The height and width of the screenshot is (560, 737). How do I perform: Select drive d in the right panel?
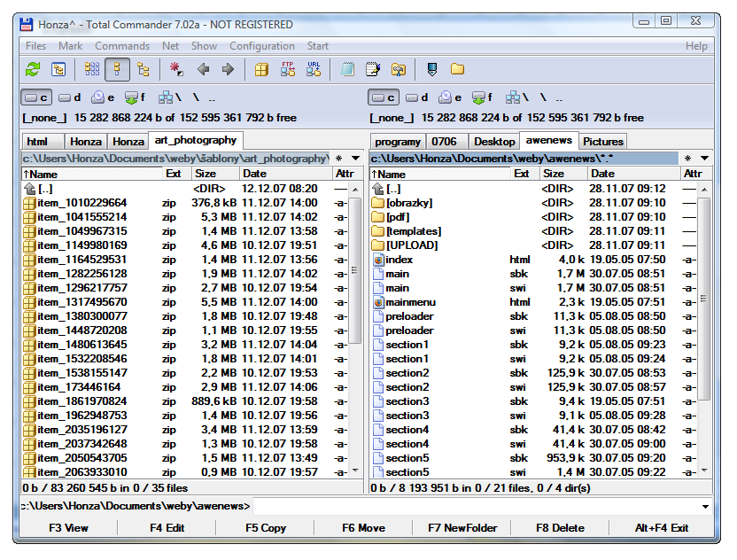point(416,97)
